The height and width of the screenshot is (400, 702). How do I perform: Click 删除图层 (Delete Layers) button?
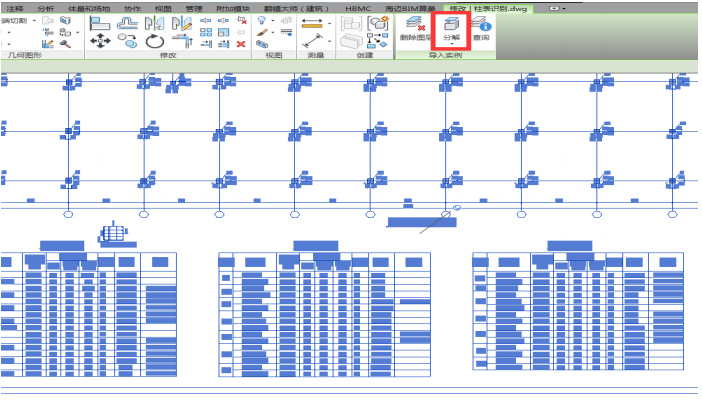415,29
